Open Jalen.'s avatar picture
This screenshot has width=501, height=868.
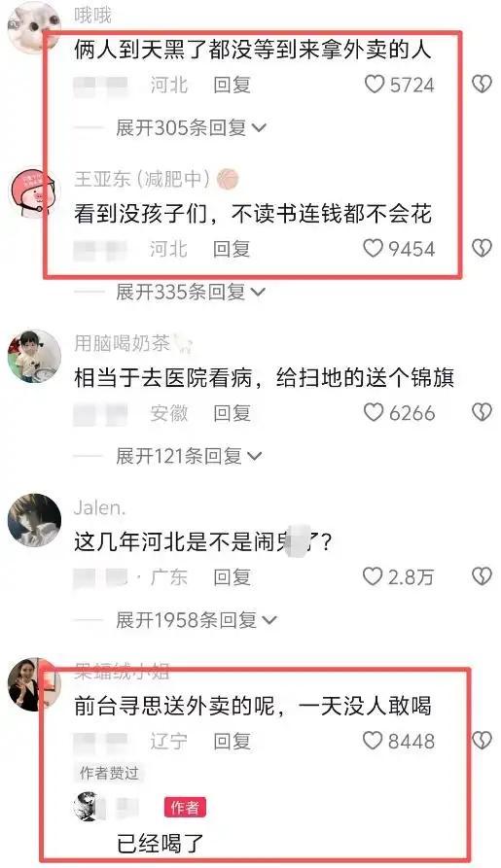tap(34, 520)
